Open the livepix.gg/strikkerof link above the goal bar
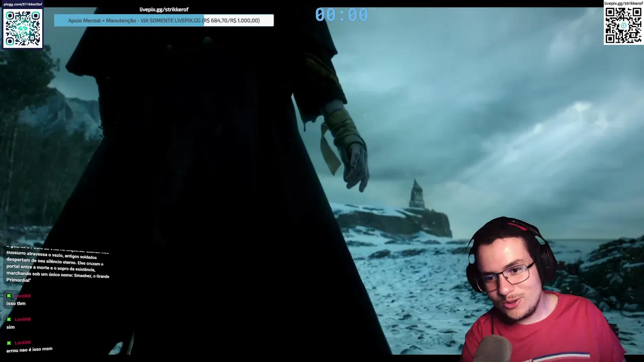 164,10
